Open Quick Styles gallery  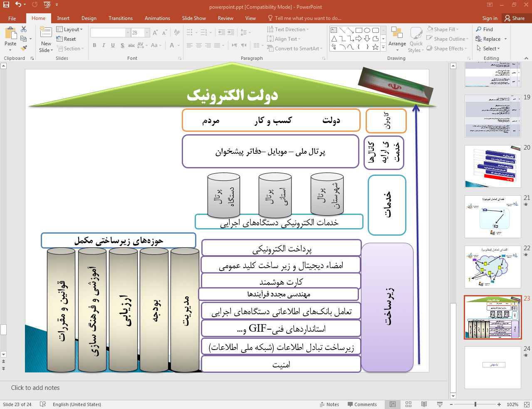pos(416,39)
